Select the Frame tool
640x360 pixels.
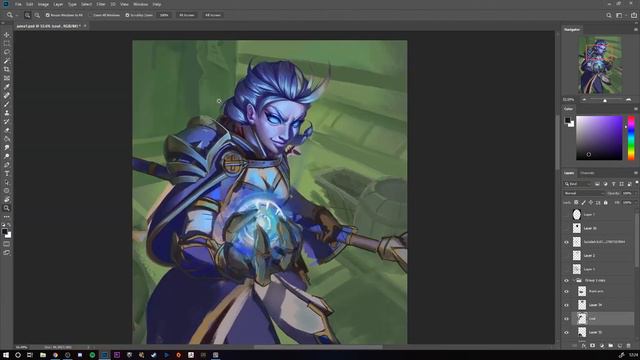(7, 78)
